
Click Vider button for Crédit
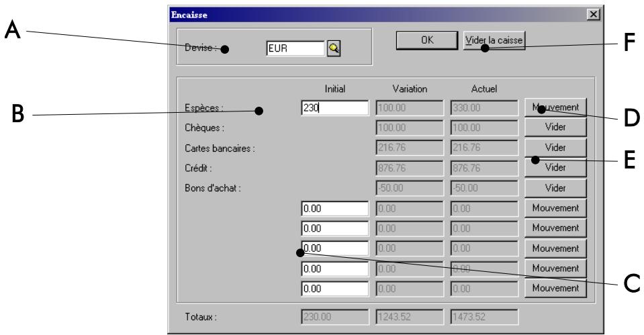[555, 168]
